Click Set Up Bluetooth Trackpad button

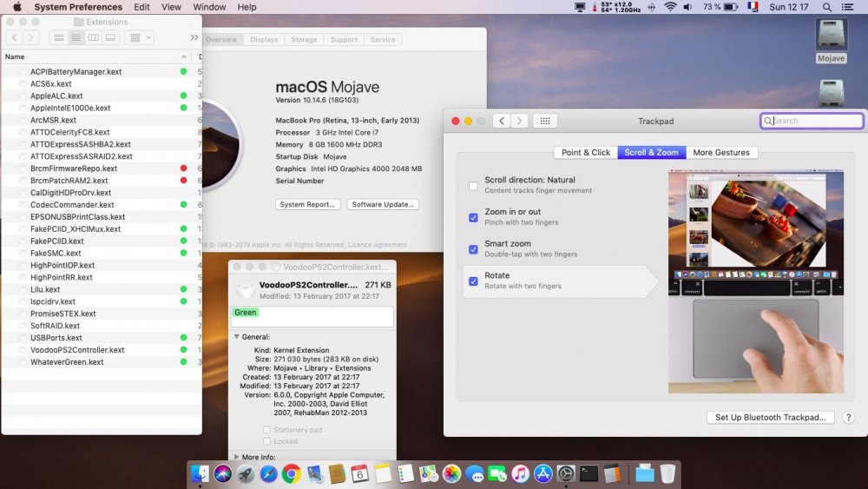(770, 418)
